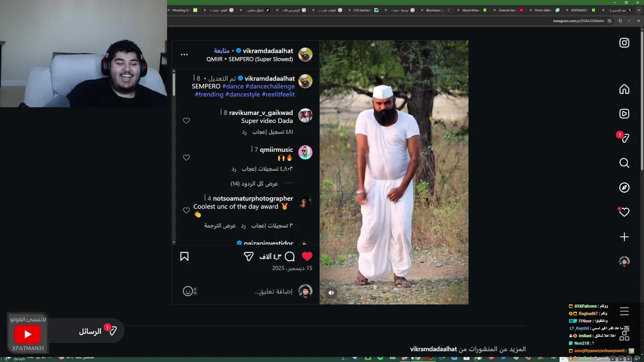This screenshot has height=362, width=644.
Task: Reply (رد) to notsoamaturphotographer's comment
Action: 243,226
